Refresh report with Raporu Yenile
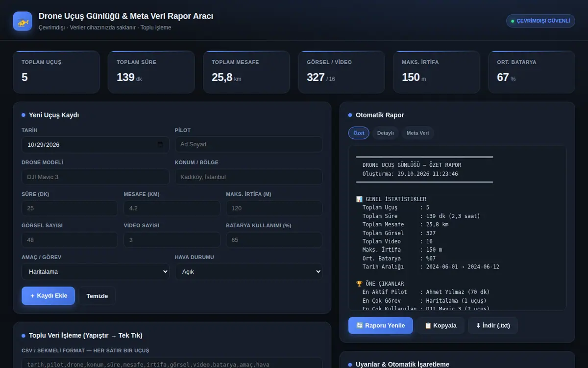 pyautogui.click(x=381, y=325)
